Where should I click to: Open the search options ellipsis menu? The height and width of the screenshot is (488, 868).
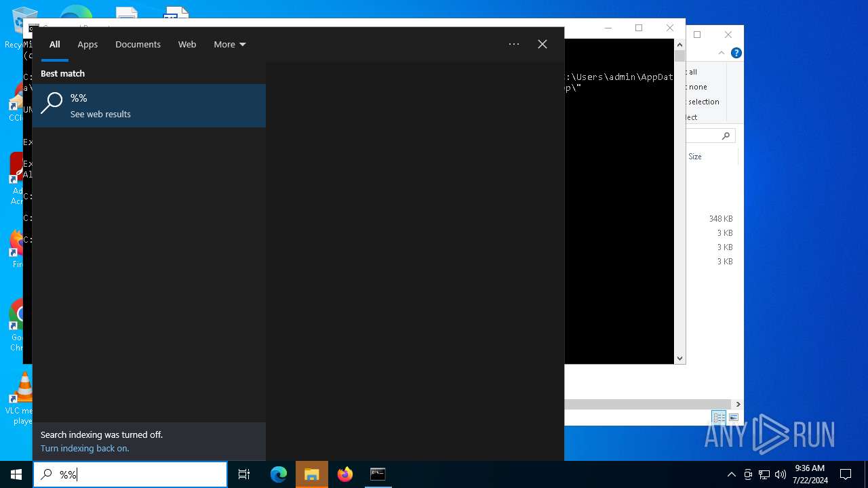(514, 44)
